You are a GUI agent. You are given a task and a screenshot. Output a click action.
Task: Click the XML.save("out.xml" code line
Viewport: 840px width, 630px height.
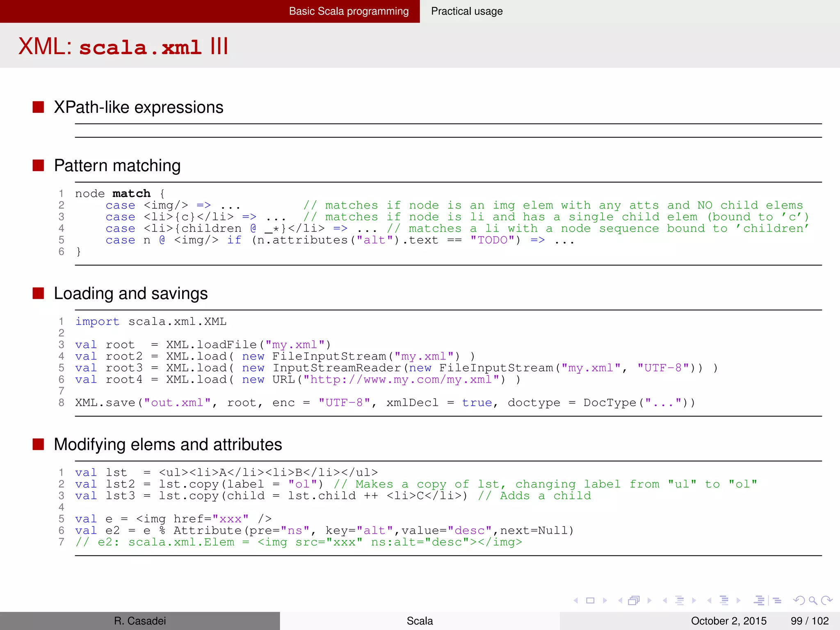(x=385, y=403)
